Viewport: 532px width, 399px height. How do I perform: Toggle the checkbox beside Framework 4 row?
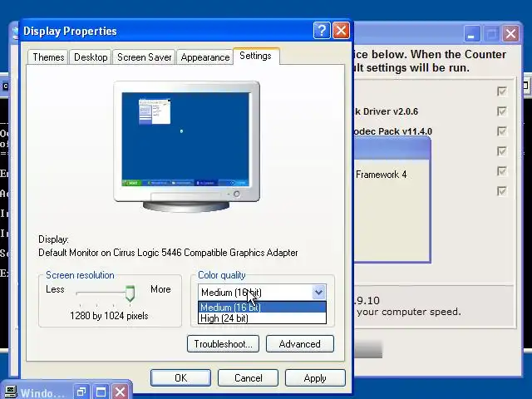pyautogui.click(x=502, y=171)
